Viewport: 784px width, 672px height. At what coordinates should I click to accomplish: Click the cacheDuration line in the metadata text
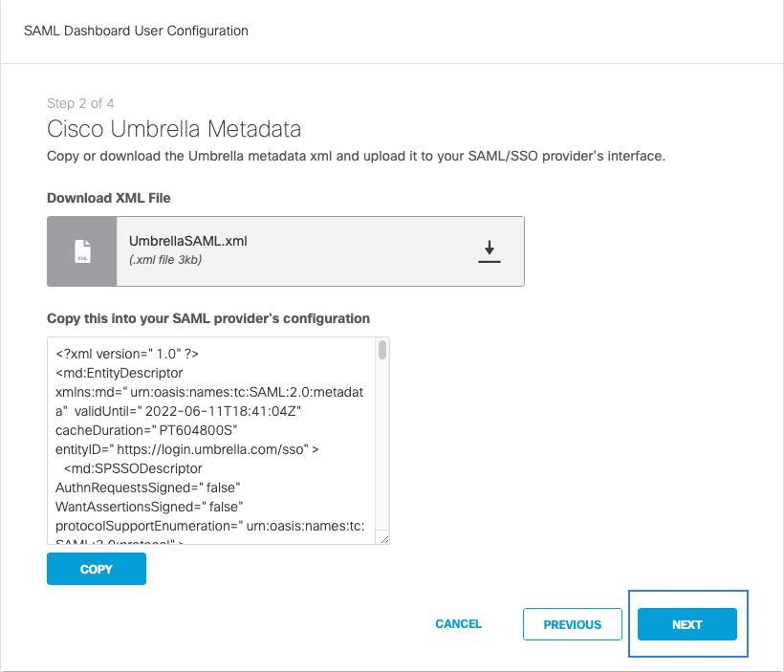pos(138,430)
